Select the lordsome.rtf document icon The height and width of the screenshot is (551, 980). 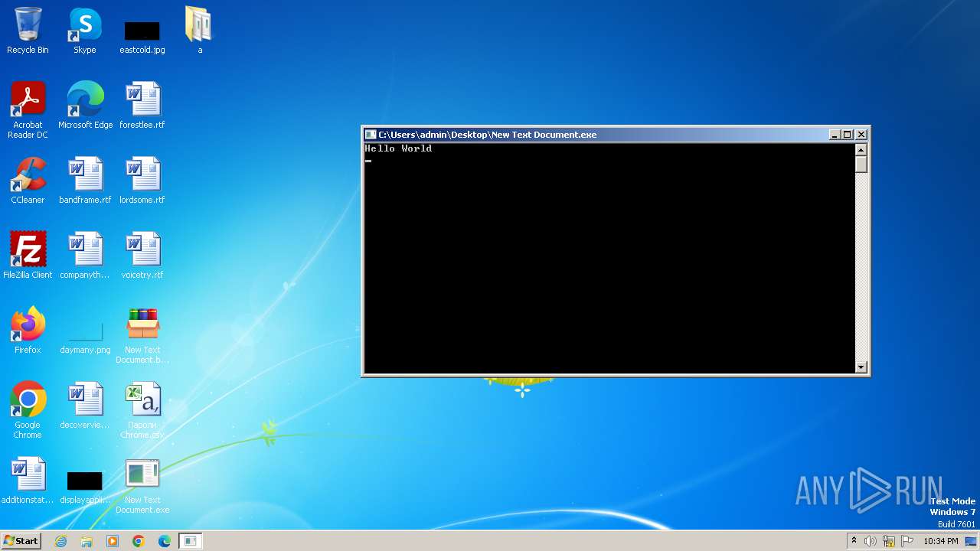tap(142, 181)
